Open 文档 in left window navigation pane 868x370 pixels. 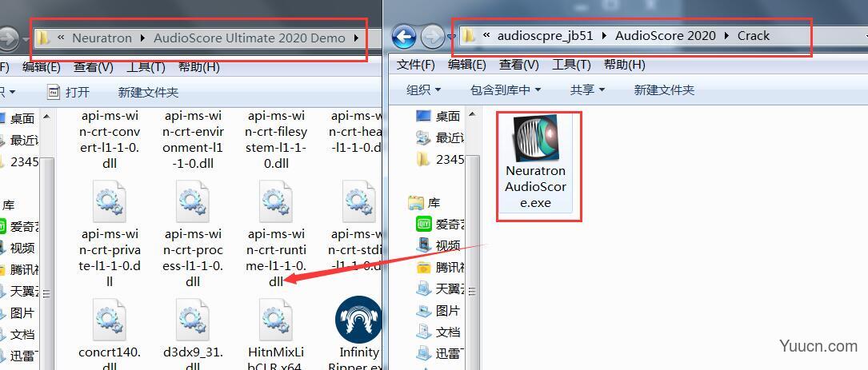pos(18,335)
